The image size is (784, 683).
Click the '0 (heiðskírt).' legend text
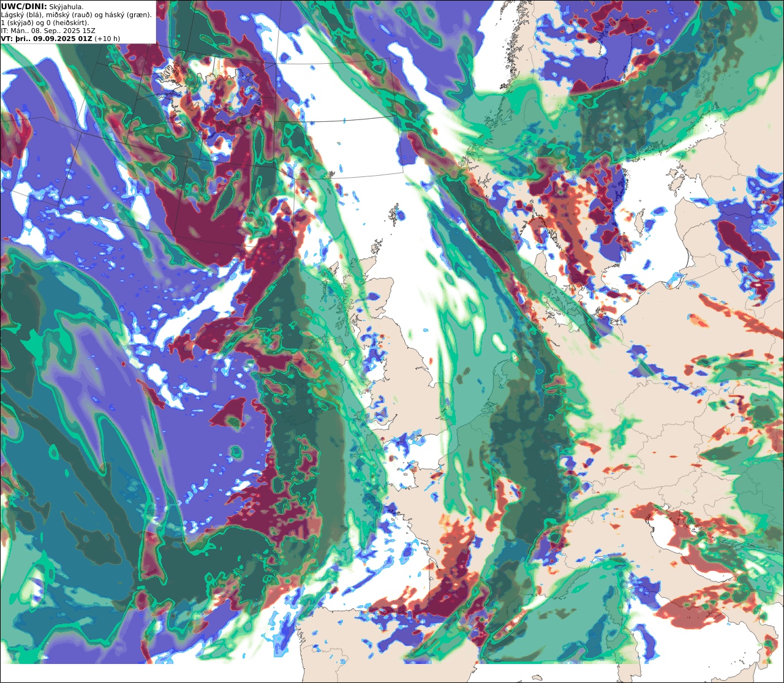tap(67, 23)
